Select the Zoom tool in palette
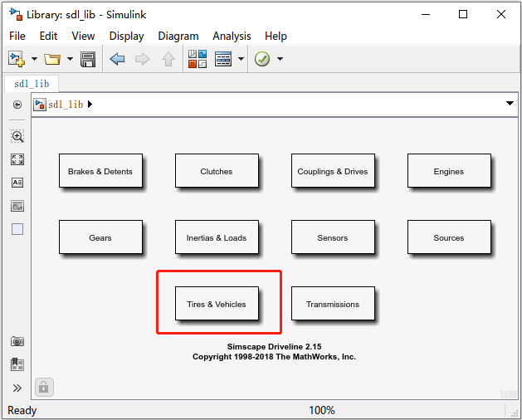The width and height of the screenshot is (522, 420). point(17,136)
